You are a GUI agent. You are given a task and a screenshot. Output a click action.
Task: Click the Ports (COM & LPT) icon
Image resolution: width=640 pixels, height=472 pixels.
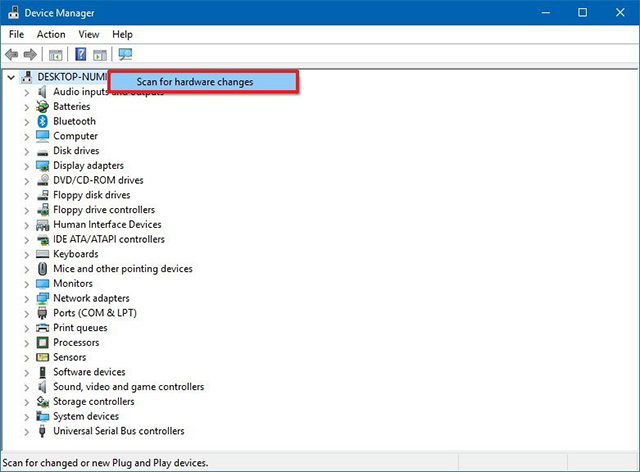(x=42, y=313)
